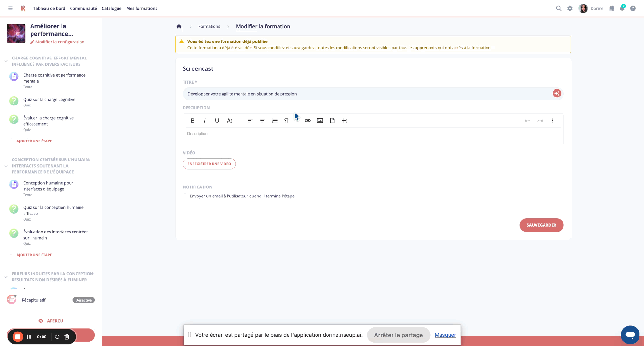Screen dimensions: 644x346
Task: Click into the Titre input field
Action: click(x=367, y=94)
